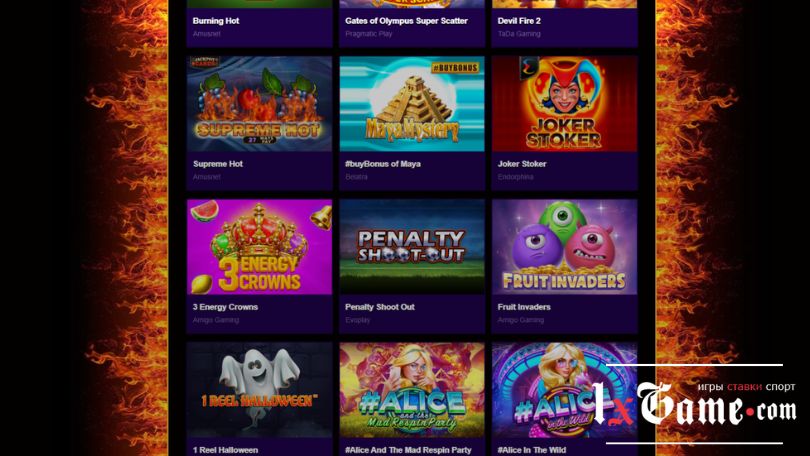This screenshot has height=456, width=810.
Task: Click the #buyBonus of Maya title
Action: [x=383, y=164]
